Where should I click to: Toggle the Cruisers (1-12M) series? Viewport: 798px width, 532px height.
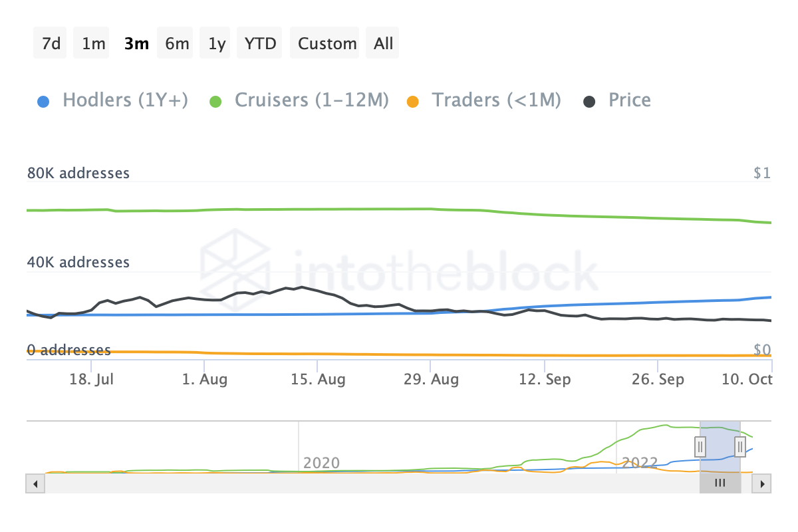tap(311, 100)
